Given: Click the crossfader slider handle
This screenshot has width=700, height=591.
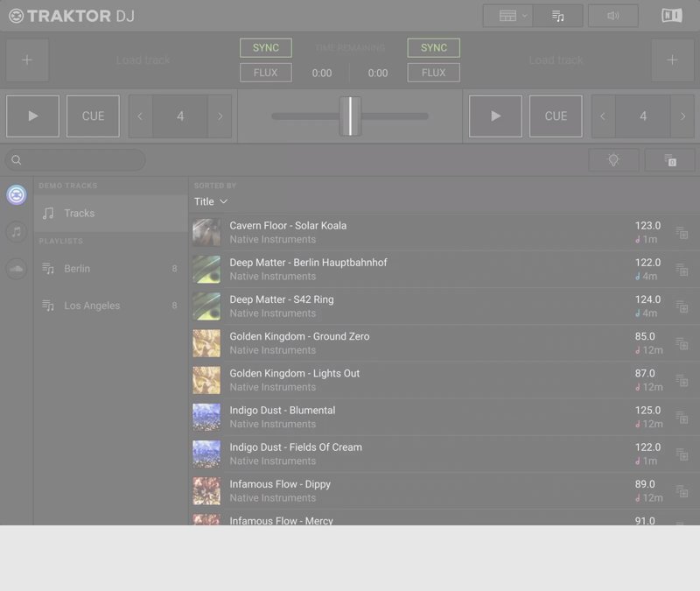Looking at the screenshot, I should click(x=350, y=116).
